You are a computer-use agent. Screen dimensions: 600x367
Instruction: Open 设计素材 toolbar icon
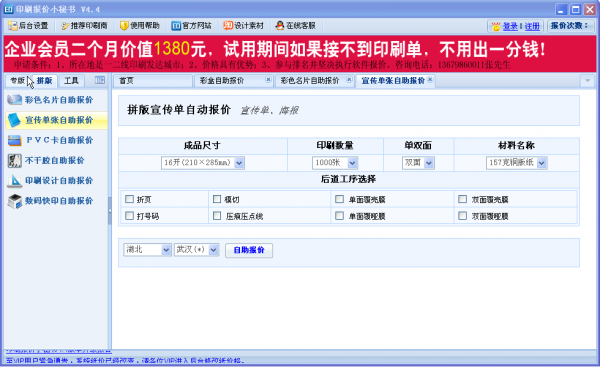[x=228, y=26]
